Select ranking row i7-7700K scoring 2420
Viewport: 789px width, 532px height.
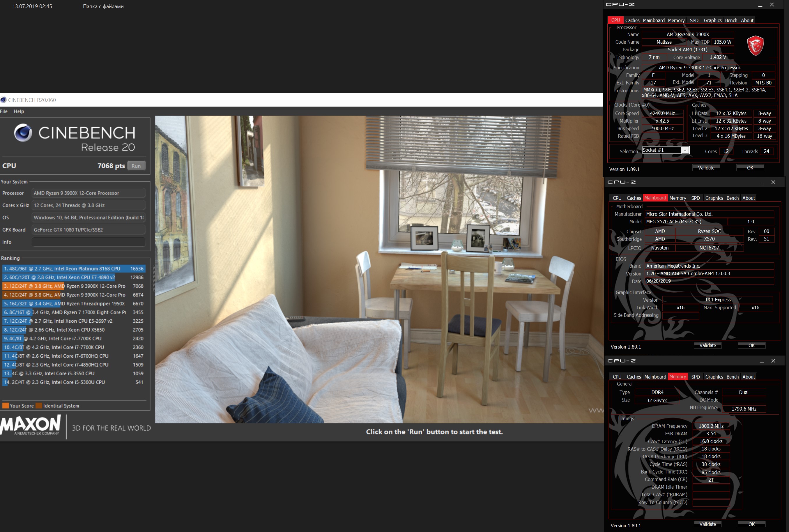74,339
